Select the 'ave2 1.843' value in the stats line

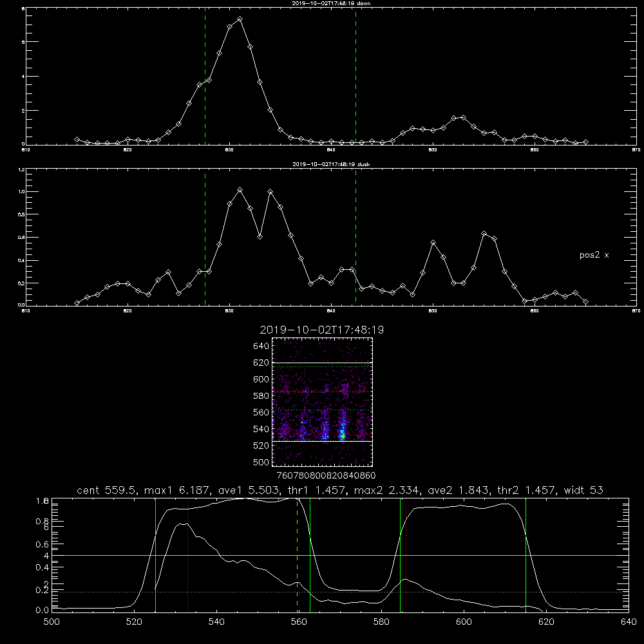click(x=459, y=490)
